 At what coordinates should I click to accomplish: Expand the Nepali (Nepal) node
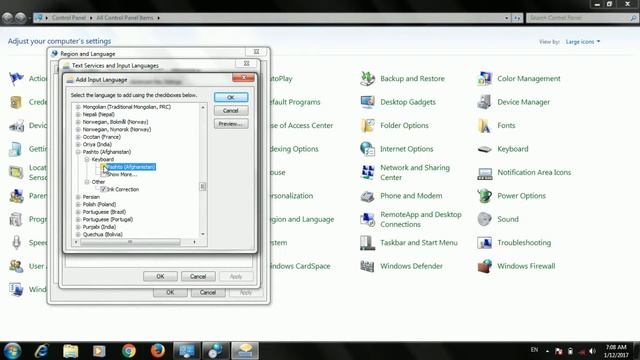click(78, 114)
